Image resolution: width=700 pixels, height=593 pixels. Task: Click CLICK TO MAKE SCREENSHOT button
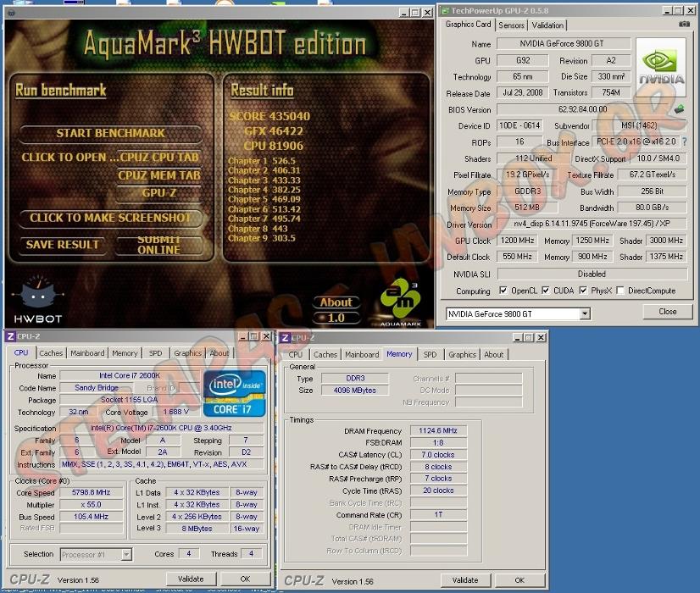point(110,218)
